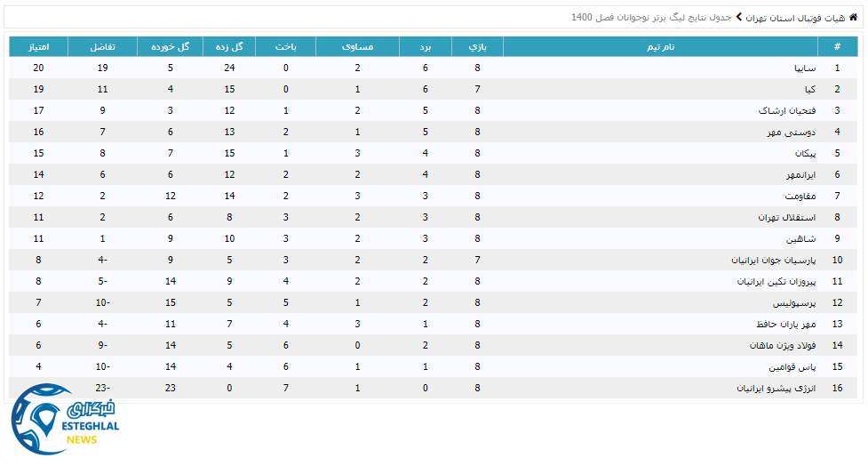Viewport: 868px width, 474px height.
Task: Click the breadcrumb chevron separator arrow
Action: pos(738,17)
